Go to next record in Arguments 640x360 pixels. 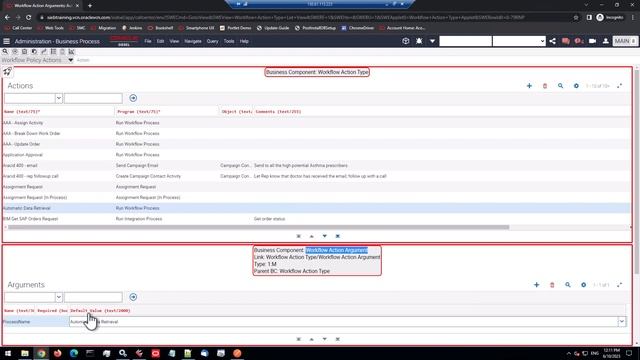tap(324, 339)
